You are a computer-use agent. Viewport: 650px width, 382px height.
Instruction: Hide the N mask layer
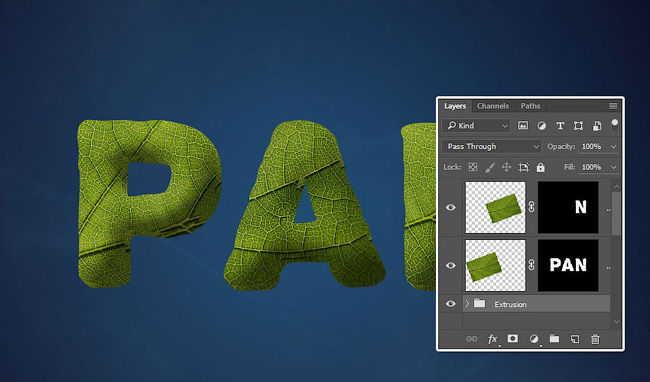pyautogui.click(x=451, y=208)
